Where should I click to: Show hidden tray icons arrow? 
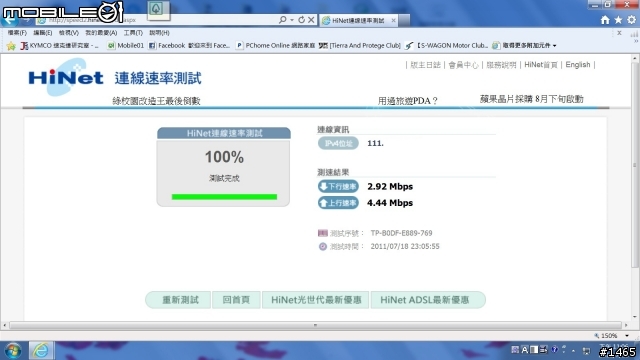click(573, 350)
